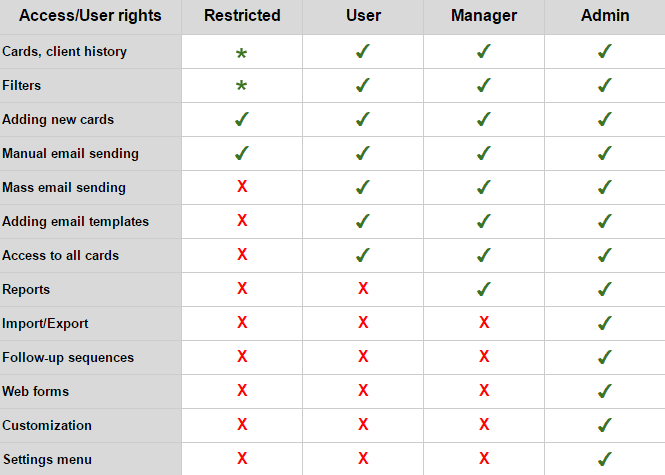Click the checkmark for Manager Reports
665x475 pixels.
[x=484, y=289]
